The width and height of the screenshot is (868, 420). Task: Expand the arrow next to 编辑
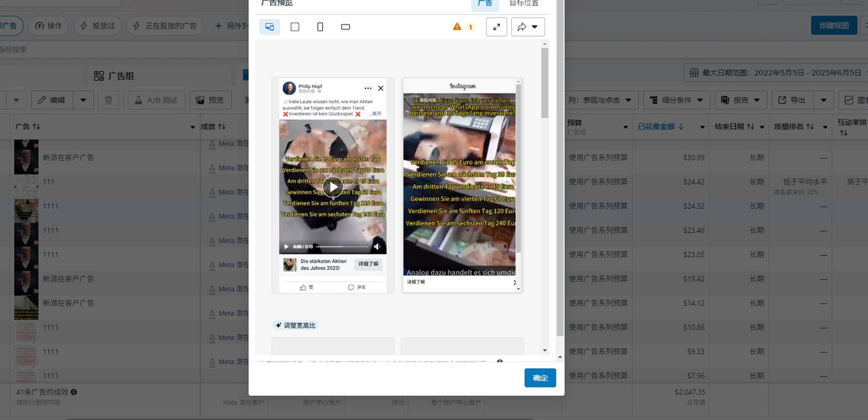83,100
